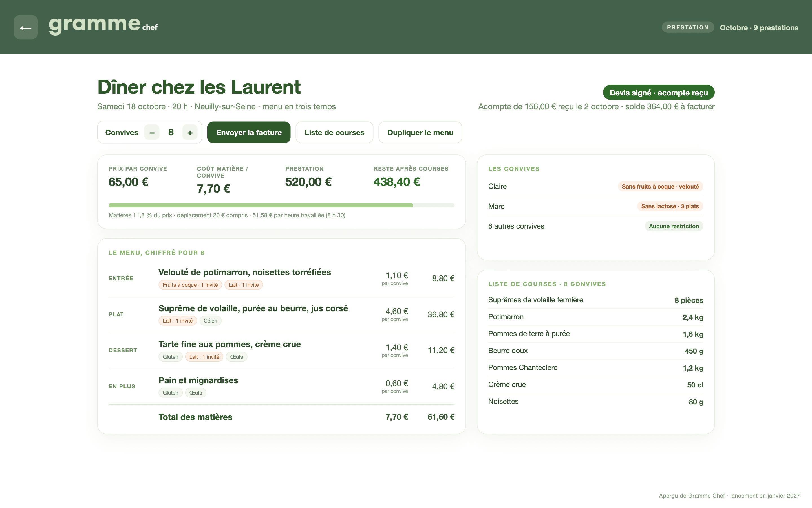
Task: Click the 438,40 € reste après courses value
Action: (397, 182)
